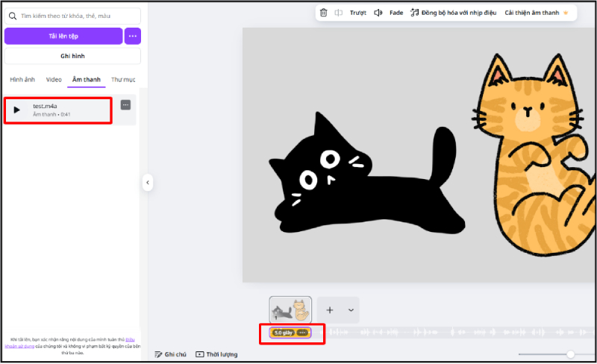Add a new page with plus button
The image size is (597, 364).
[330, 310]
